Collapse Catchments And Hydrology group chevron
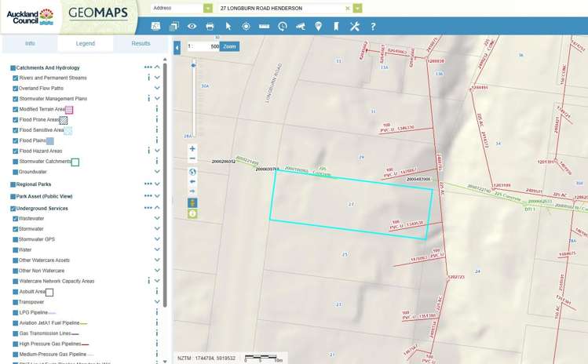 click(157, 67)
